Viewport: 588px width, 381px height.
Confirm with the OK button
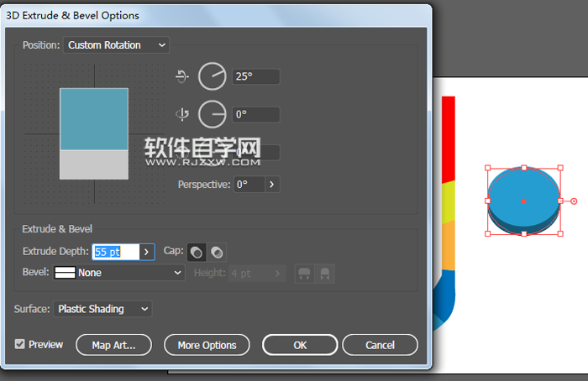coord(300,345)
